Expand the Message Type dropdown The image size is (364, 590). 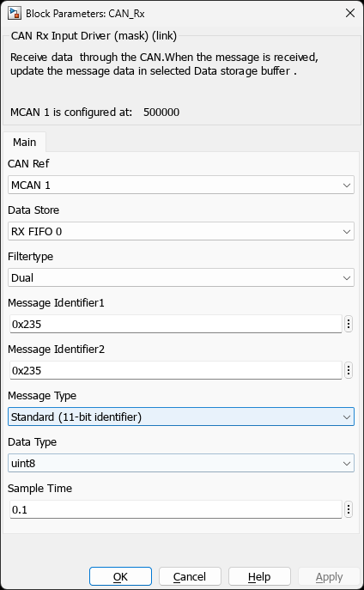click(181, 417)
